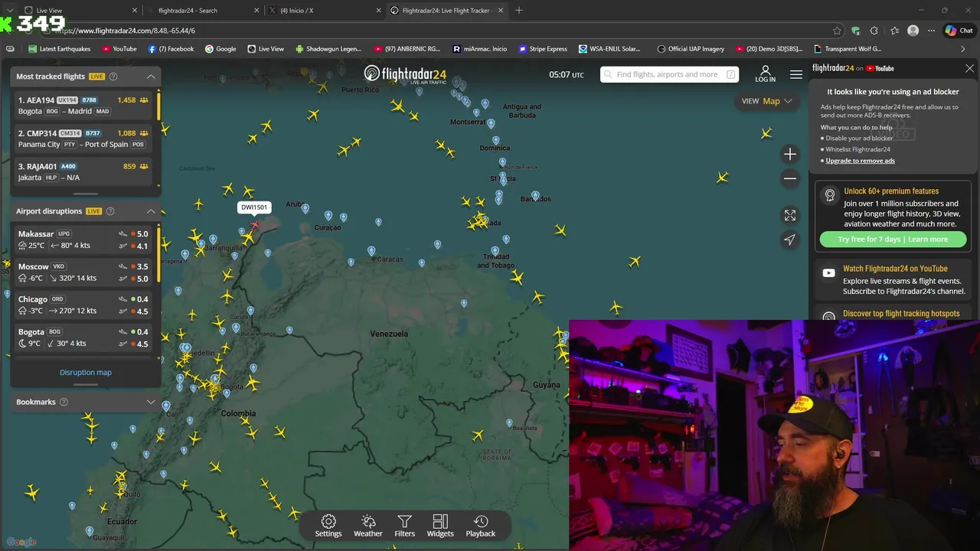Open browser profile avatar
Viewport: 980px width, 551px height.
[x=913, y=31]
